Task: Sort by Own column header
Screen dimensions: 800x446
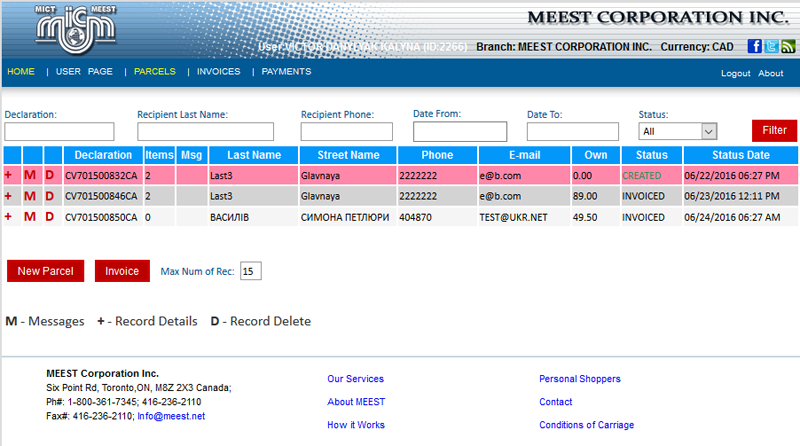Action: [595, 155]
